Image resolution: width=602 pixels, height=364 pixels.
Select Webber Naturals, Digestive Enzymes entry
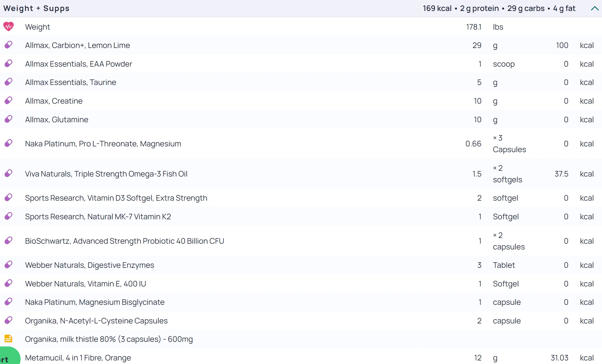coord(90,265)
